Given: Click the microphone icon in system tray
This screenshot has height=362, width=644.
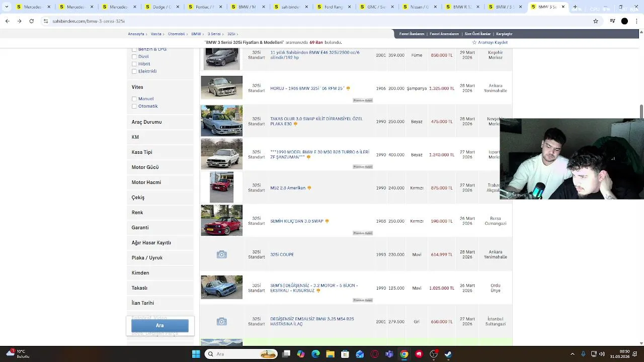Looking at the screenshot, I should coord(583,354).
